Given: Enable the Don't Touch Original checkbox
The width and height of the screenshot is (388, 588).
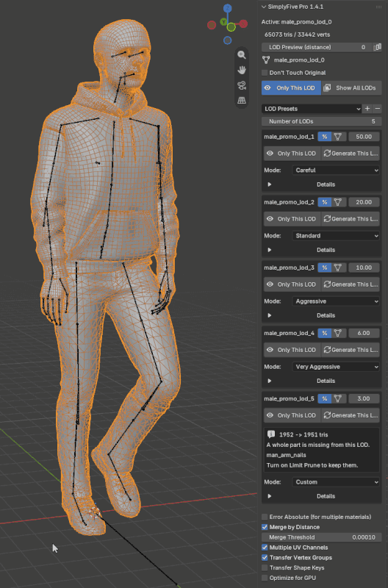Looking at the screenshot, I should point(265,73).
